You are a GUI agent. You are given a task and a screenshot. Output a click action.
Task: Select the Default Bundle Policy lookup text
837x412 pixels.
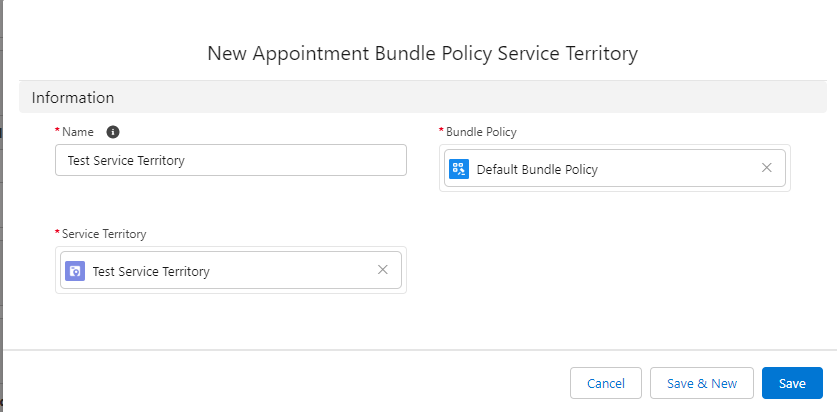point(537,170)
